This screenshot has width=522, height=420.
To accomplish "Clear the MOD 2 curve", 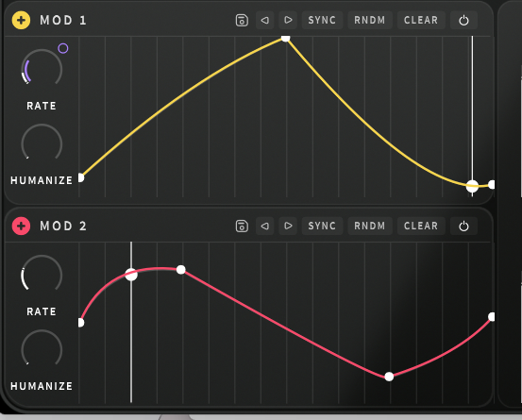I will (421, 226).
